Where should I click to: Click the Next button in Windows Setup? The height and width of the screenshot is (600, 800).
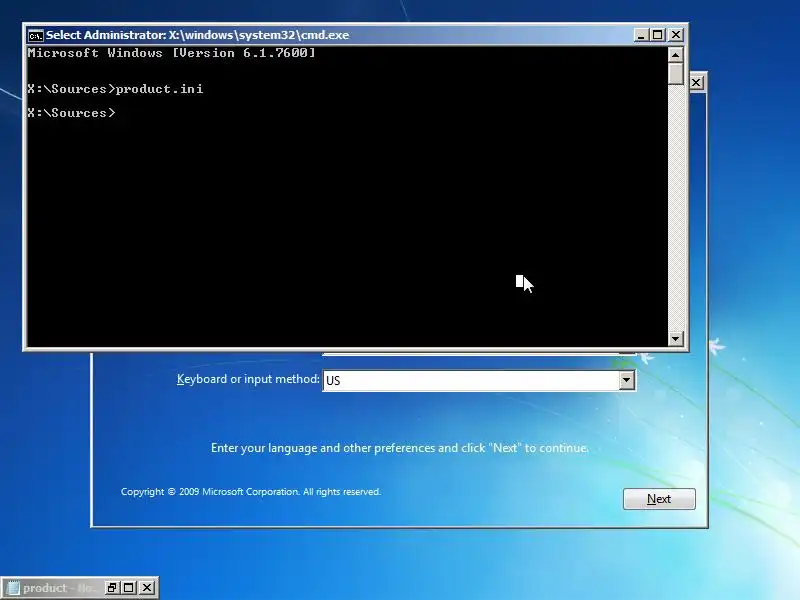(x=659, y=498)
